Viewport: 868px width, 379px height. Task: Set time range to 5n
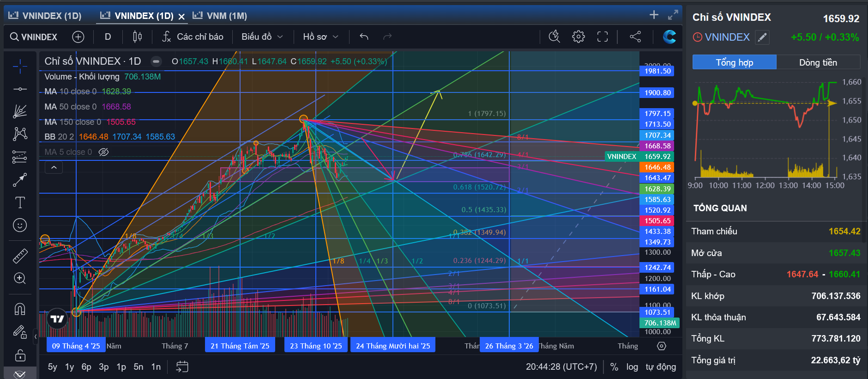tap(139, 367)
